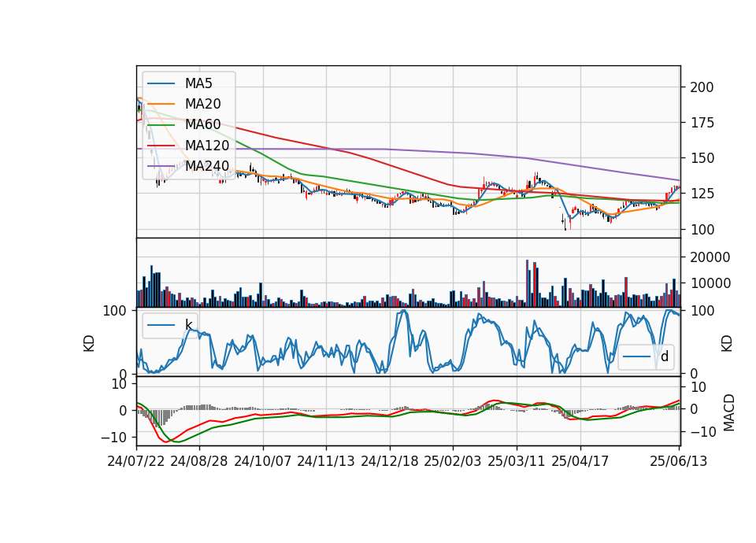Click the 0 tick on left MACD axis
Screen dimensions: 756x543
123,411
